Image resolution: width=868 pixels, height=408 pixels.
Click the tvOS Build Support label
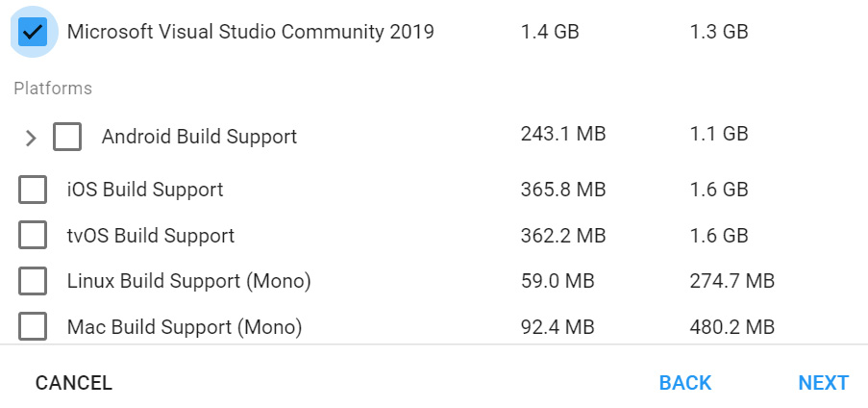(x=151, y=235)
